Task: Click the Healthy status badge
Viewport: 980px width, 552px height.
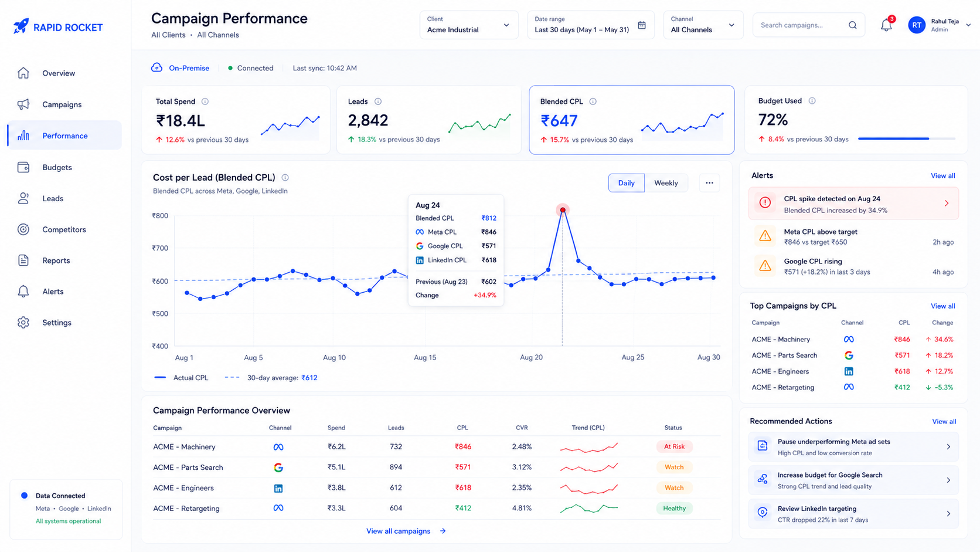Action: click(674, 508)
